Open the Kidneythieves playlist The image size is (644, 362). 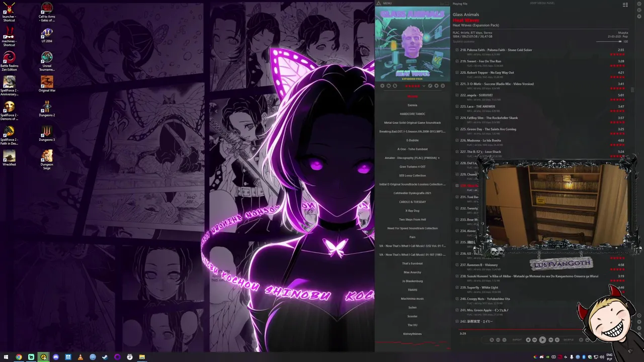pos(412,334)
